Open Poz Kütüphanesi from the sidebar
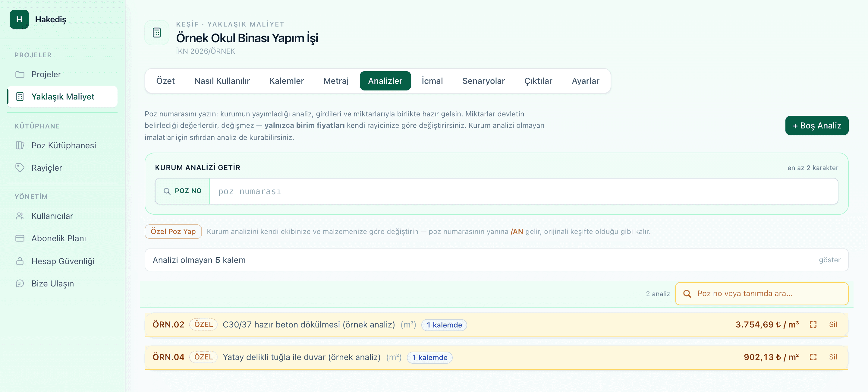The width and height of the screenshot is (868, 392). pos(62,145)
